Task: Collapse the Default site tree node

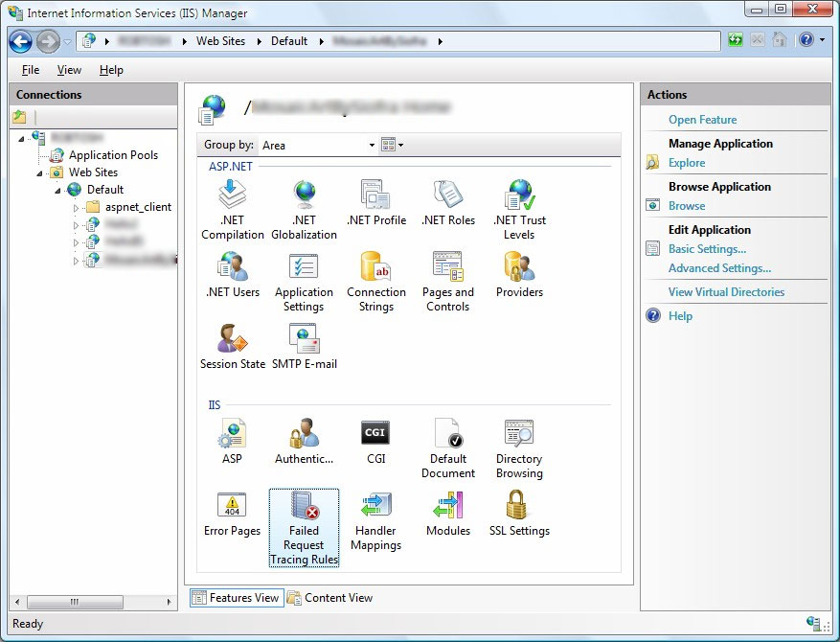Action: pyautogui.click(x=57, y=191)
